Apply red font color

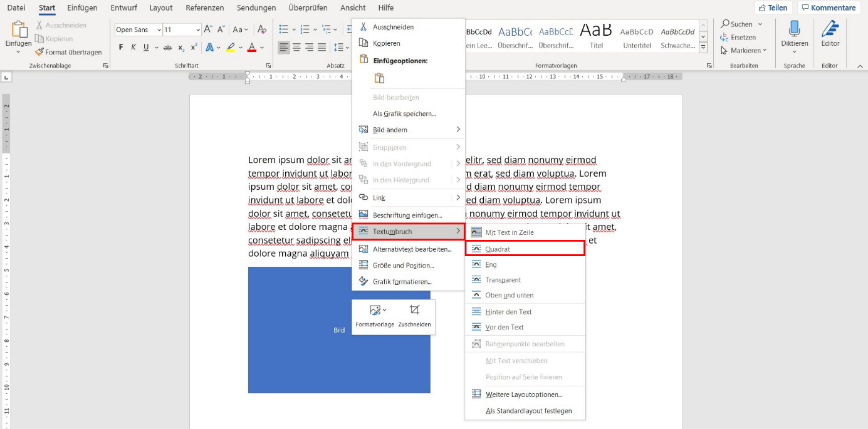[251, 48]
